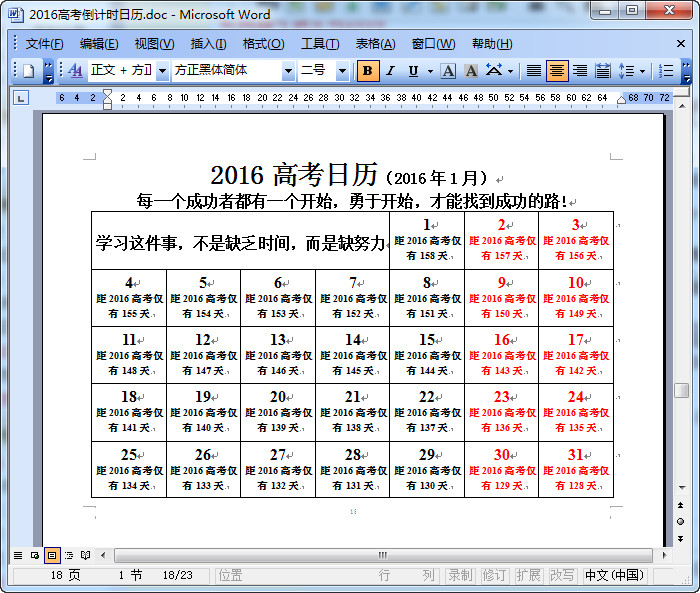Apply distributed alignment
The image size is (700, 593).
click(x=603, y=71)
